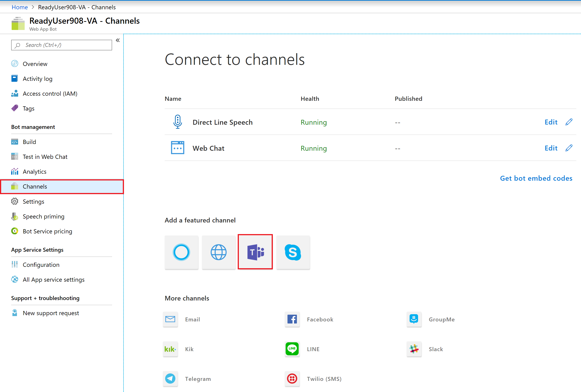Click the Access control IAM item
581x392 pixels.
(x=50, y=93)
